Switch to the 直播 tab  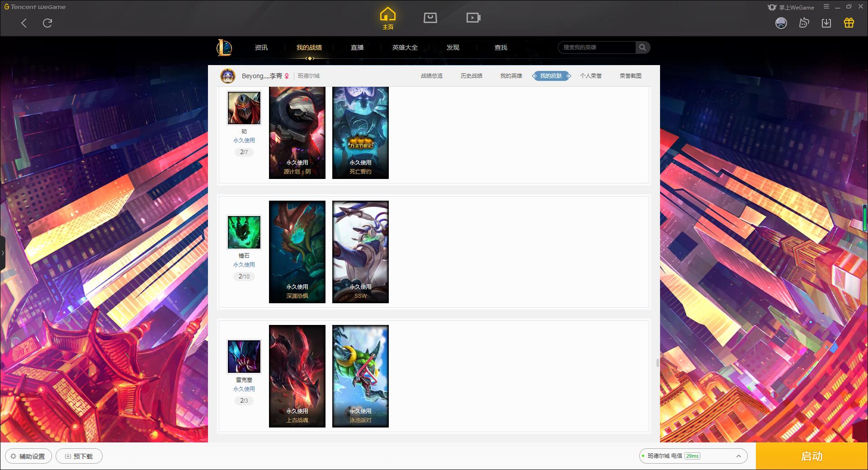357,47
